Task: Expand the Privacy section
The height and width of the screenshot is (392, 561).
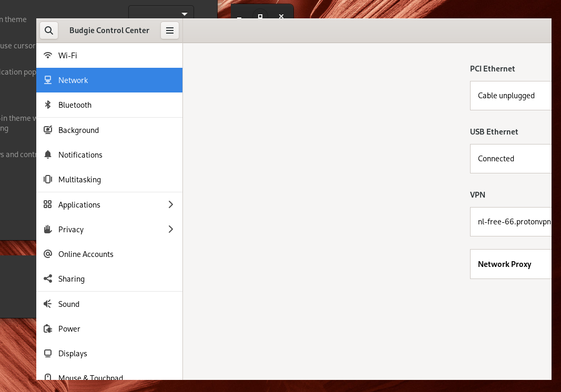Action: pyautogui.click(x=170, y=229)
